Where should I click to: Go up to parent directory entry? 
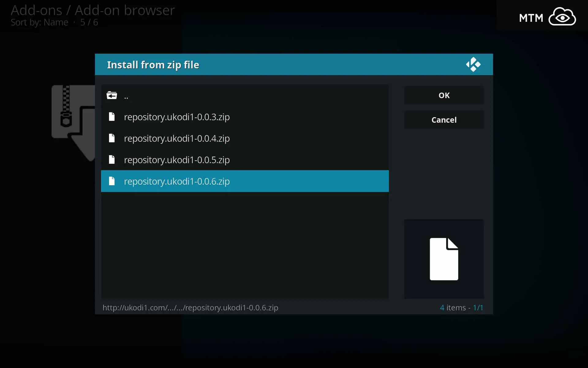(126, 96)
